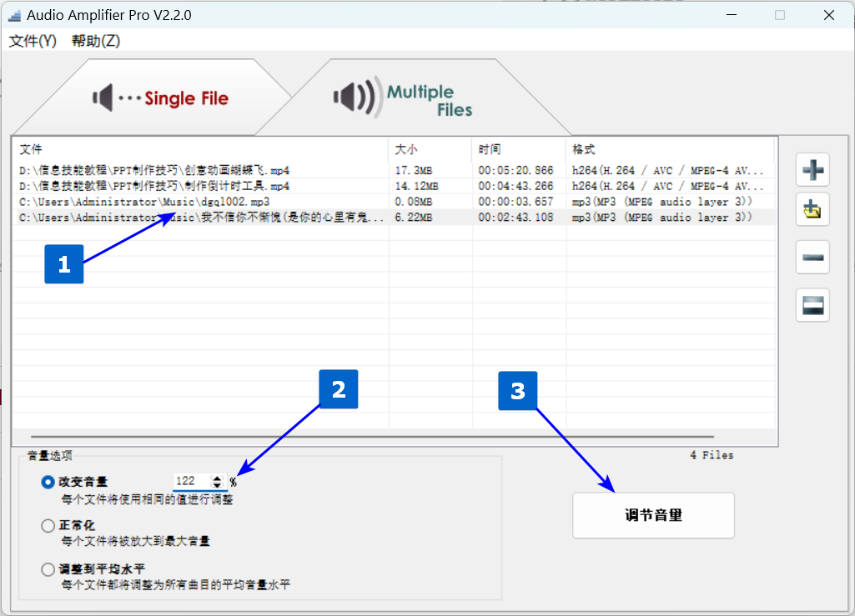855x616 pixels.
Task: Click the add file plus icon
Action: (812, 171)
